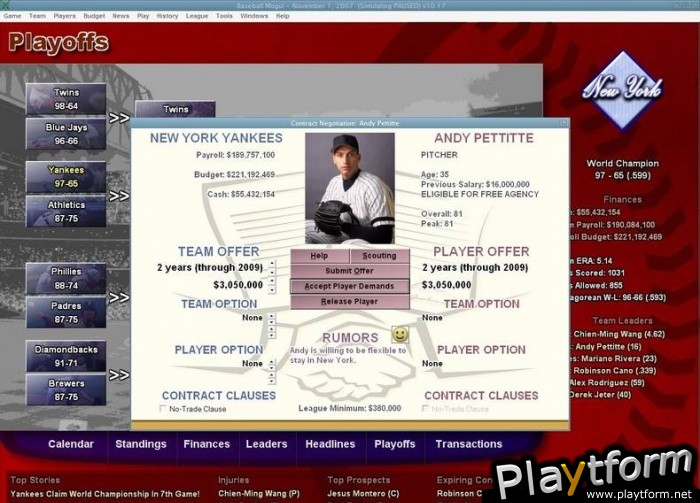The image size is (700, 503).
Task: Open Derek Jeter (40) team leader link
Action: pos(600,395)
